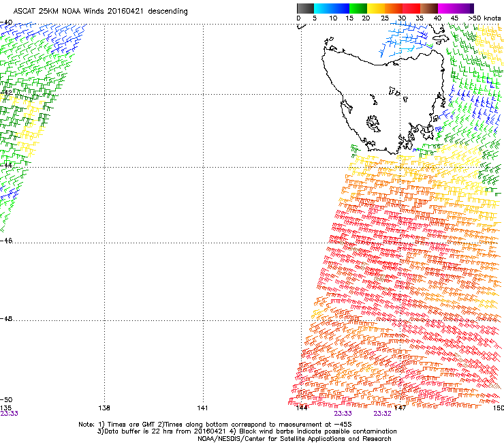The height and width of the screenshot is (443, 504).
Task: Click the longitude label '135'
Action: (x=5, y=408)
